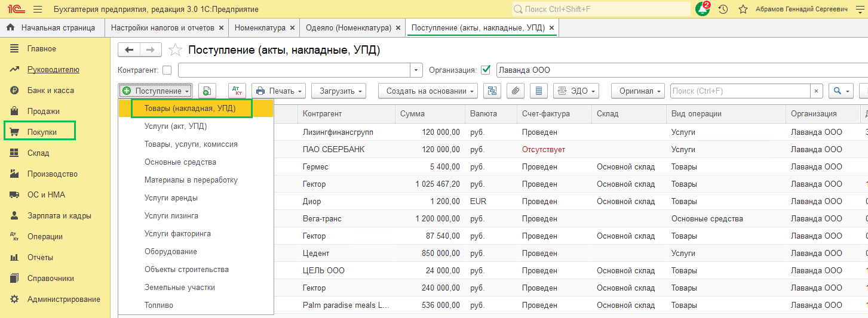Open notifications bell with badge 2
Viewport: 868px width, 318px height.
tap(703, 10)
